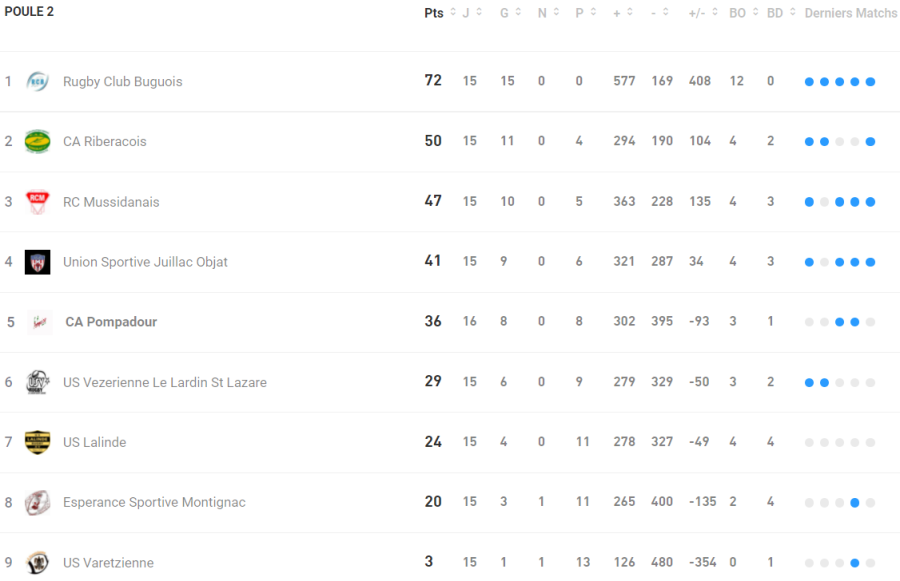Click the RC Mussidanais red logo
Viewport: 900px width, 581px height.
(37, 202)
